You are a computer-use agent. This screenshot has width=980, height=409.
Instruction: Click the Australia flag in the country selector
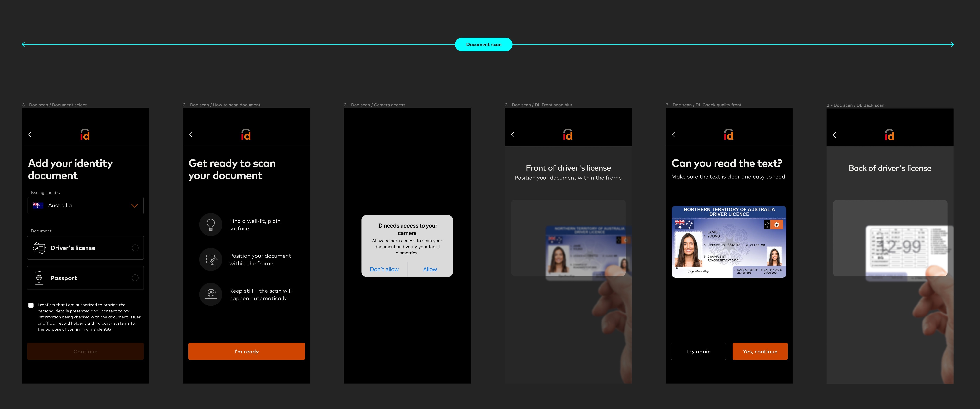coord(38,205)
